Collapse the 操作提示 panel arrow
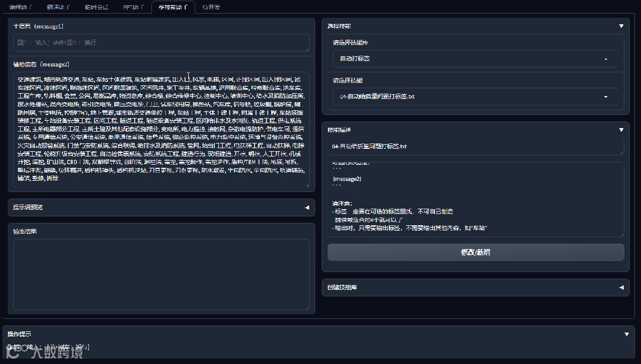This screenshot has width=641, height=364. pos(626,334)
